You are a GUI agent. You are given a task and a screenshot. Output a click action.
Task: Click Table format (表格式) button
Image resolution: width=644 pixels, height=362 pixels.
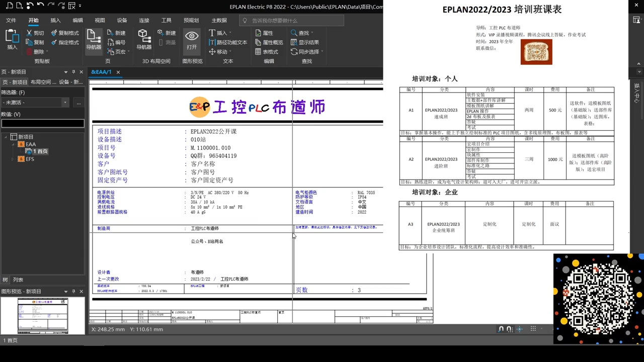coord(267,52)
